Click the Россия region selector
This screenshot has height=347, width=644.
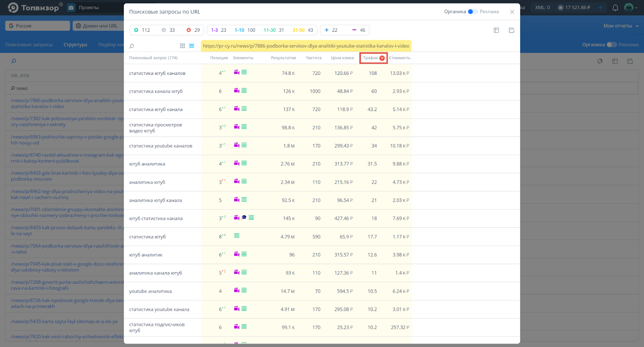click(38, 26)
